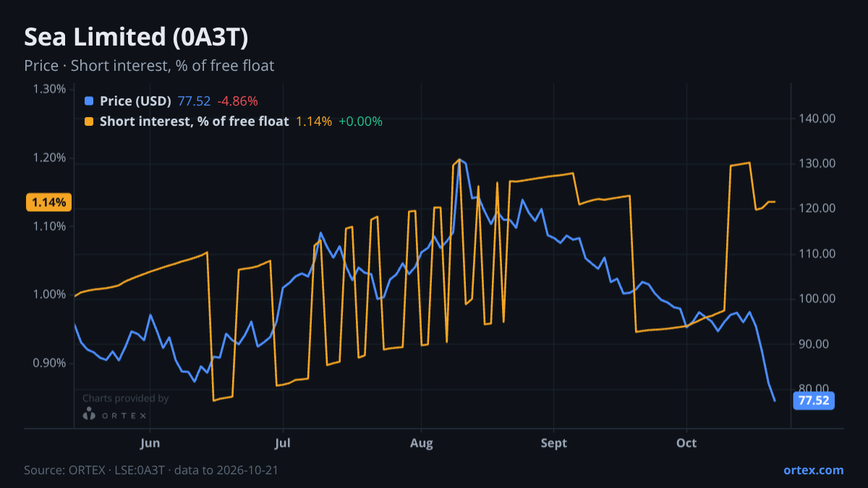Image resolution: width=868 pixels, height=488 pixels.
Task: Open the ortex.com link
Action: [x=813, y=470]
